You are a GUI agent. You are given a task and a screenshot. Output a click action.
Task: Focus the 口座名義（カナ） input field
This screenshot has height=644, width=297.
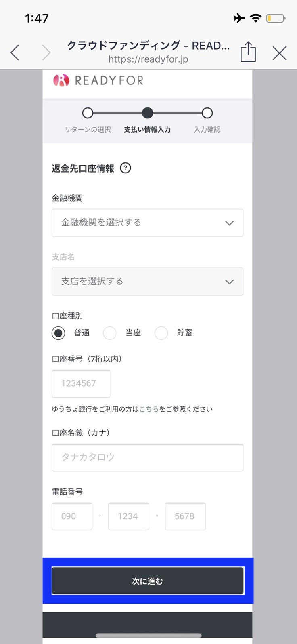point(147,457)
